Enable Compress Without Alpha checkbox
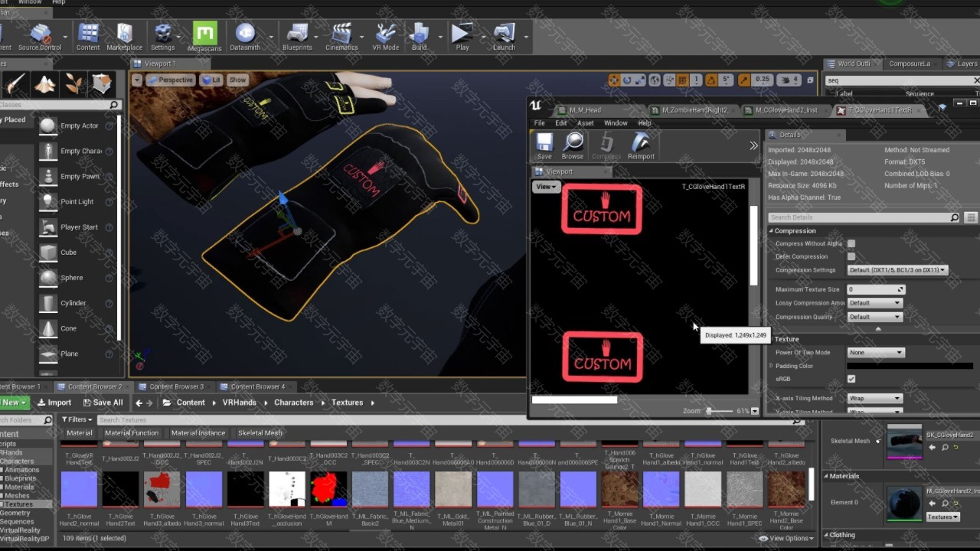 (851, 243)
